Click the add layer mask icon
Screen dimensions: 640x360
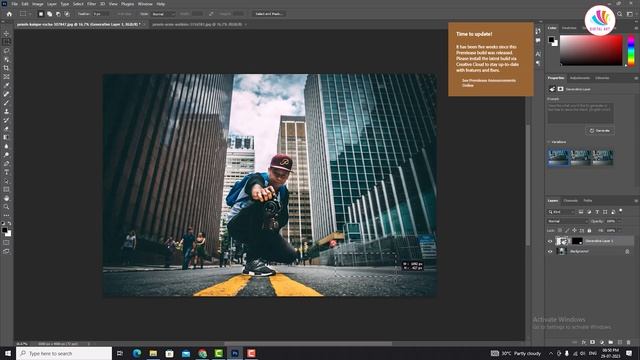pos(592,342)
